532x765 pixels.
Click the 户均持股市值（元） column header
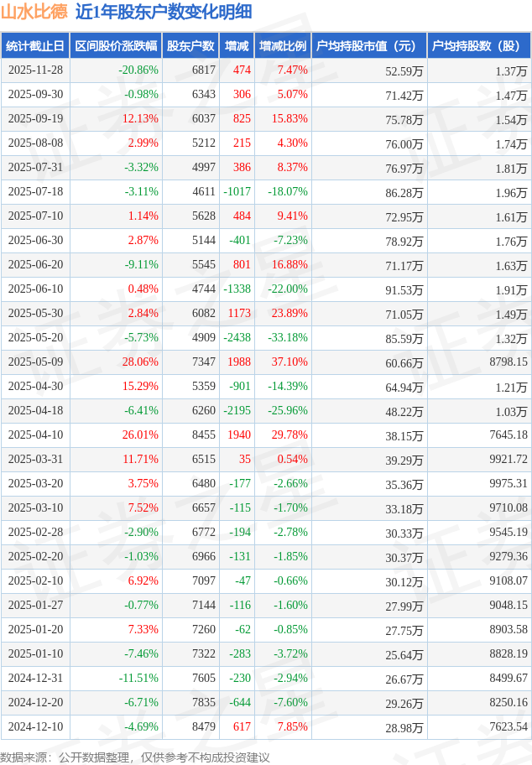(368, 46)
